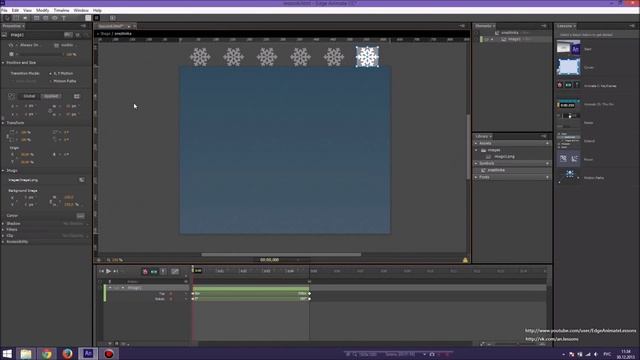Click the Layout Preferences icon in the toolbar
Screen dimensions: 640x360
tap(112, 18)
